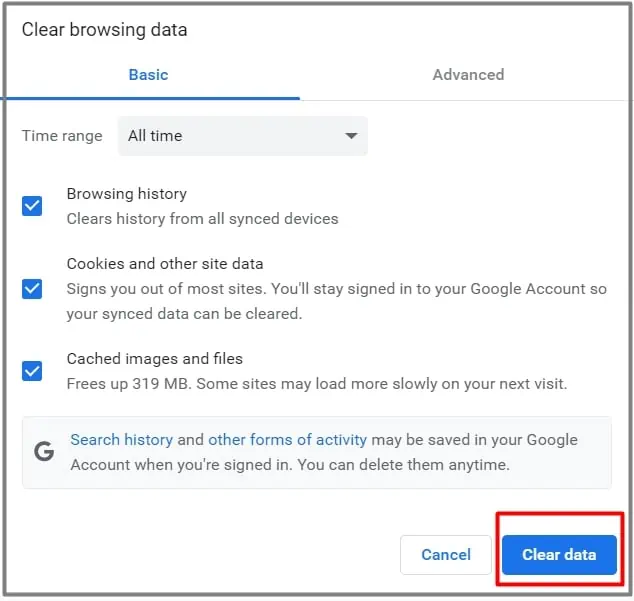Viewport: 634px width, 601px height.
Task: Confirm with the Clear data button
Action: click(x=559, y=554)
